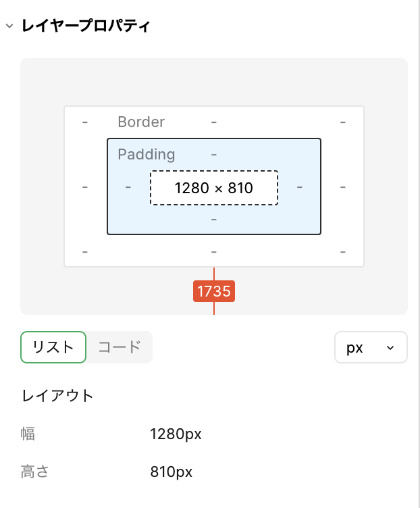The width and height of the screenshot is (420, 508).
Task: Click the bottom border dash value
Action: pyautogui.click(x=214, y=251)
